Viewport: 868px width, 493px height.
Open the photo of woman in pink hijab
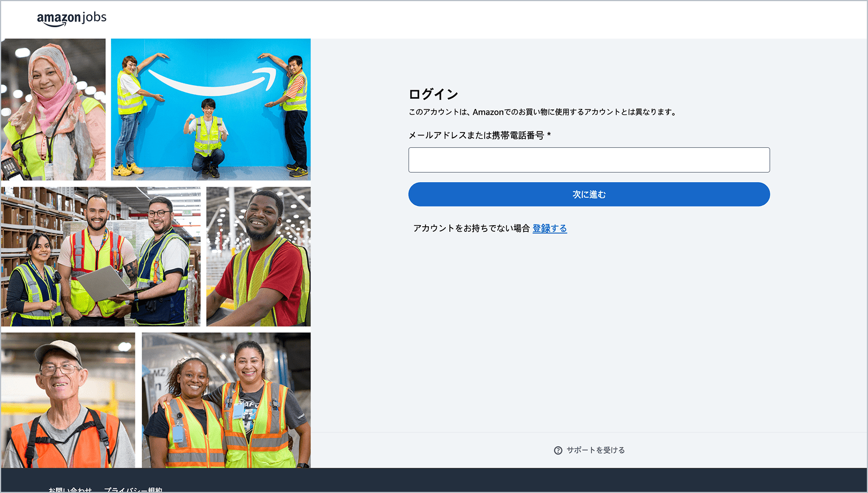click(53, 109)
